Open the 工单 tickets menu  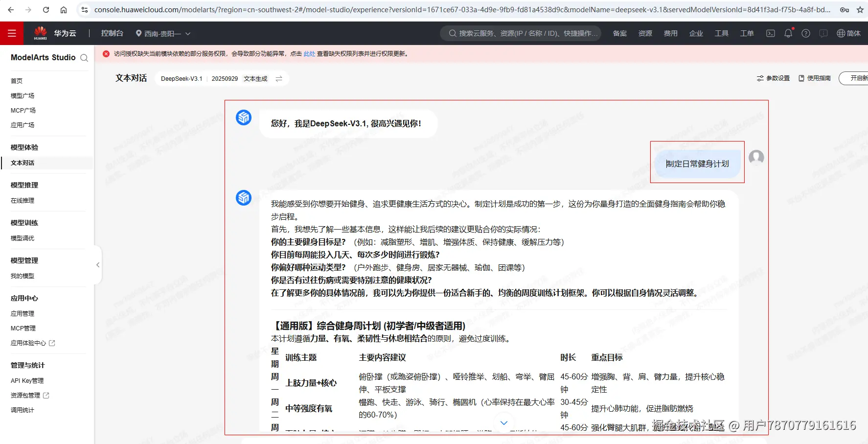pos(747,33)
